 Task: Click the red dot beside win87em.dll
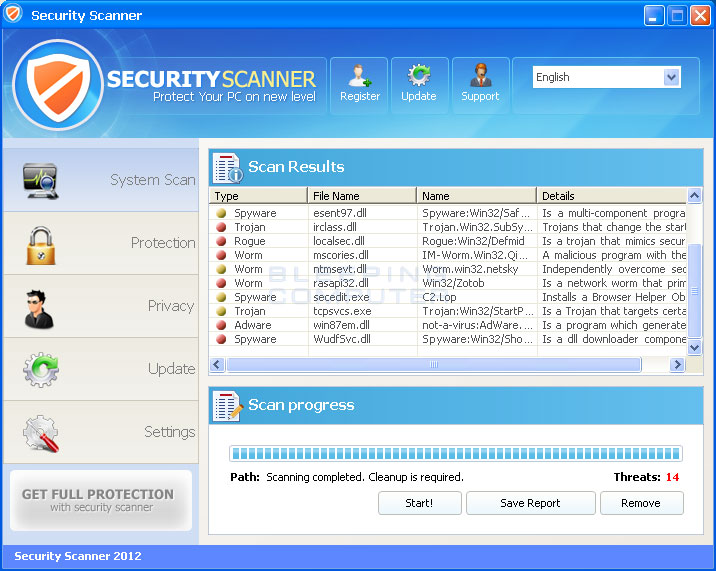pos(221,325)
